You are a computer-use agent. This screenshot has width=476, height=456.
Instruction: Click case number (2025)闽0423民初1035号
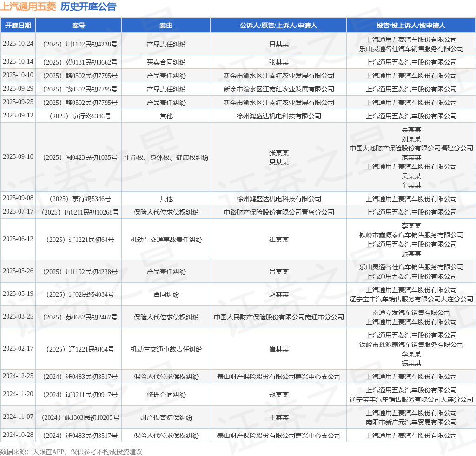(79, 157)
